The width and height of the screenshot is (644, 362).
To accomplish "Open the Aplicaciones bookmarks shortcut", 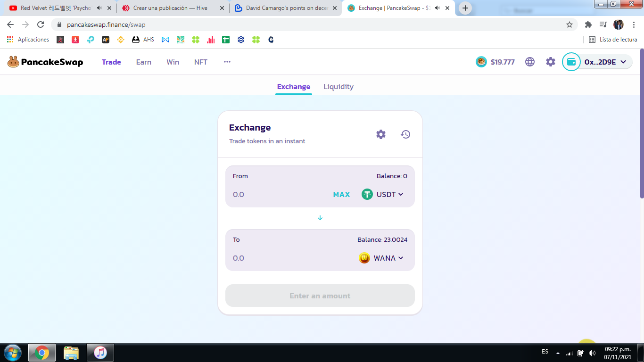I will [28, 40].
